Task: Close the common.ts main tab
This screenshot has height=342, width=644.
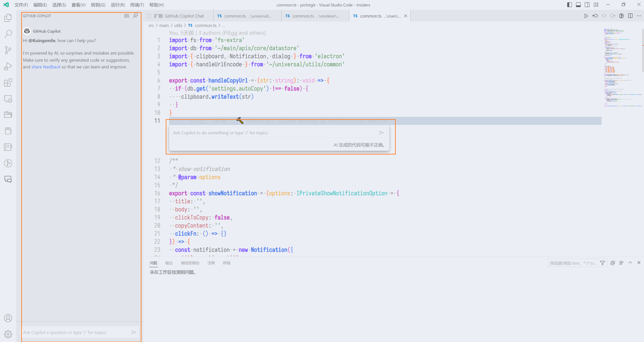Action: click(406, 16)
